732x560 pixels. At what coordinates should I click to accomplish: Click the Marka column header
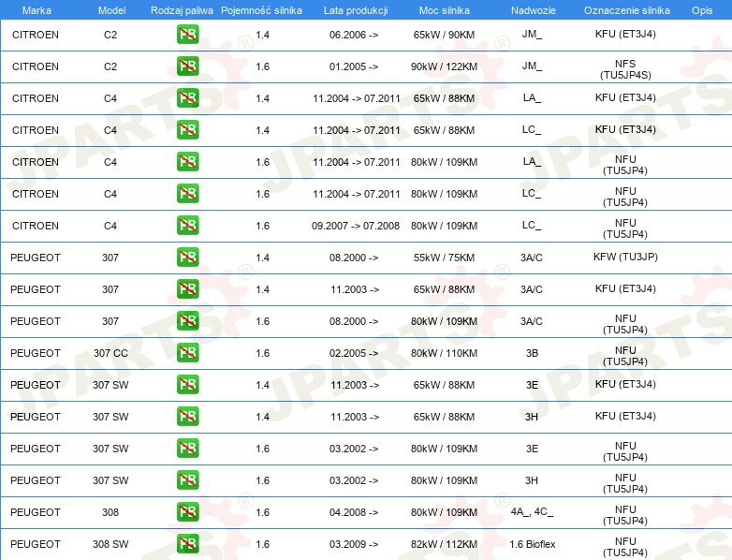tap(37, 10)
